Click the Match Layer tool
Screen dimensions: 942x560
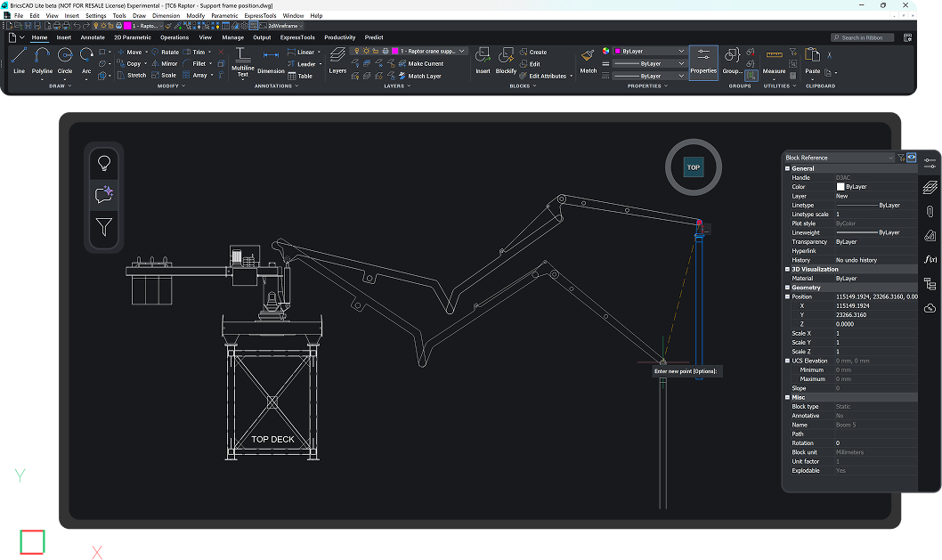[419, 76]
